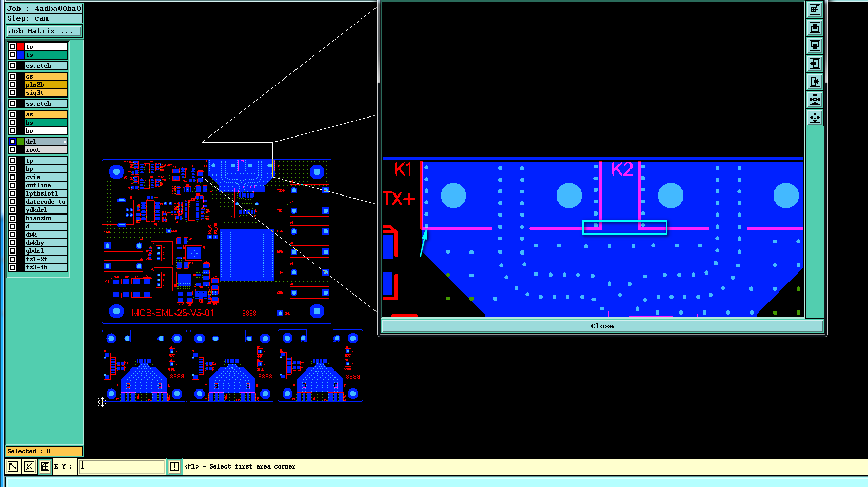Select the 'drl' layer name
The image size is (868, 487).
[x=46, y=142]
